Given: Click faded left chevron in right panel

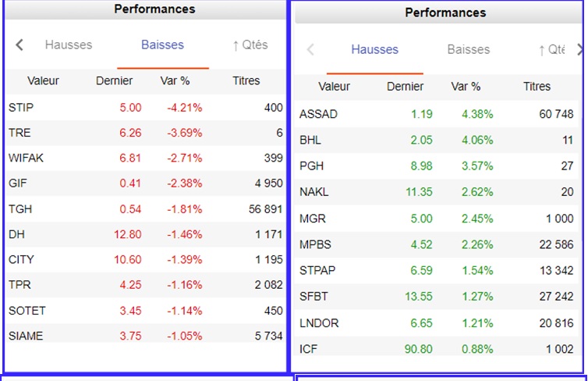Looking at the screenshot, I should [310, 50].
